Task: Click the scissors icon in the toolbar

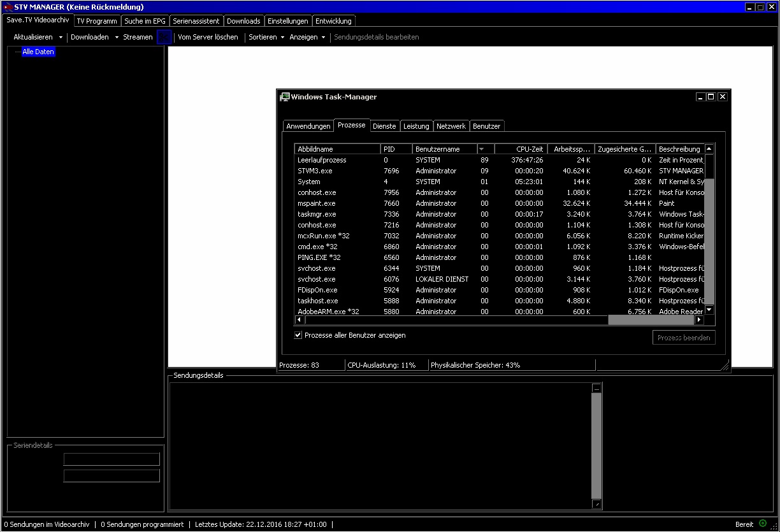Action: [164, 37]
